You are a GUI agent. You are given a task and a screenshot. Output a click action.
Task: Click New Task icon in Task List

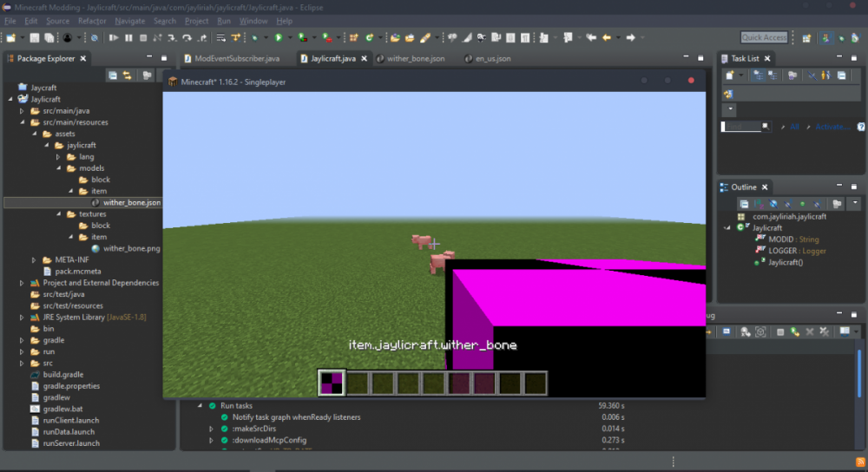(730, 75)
